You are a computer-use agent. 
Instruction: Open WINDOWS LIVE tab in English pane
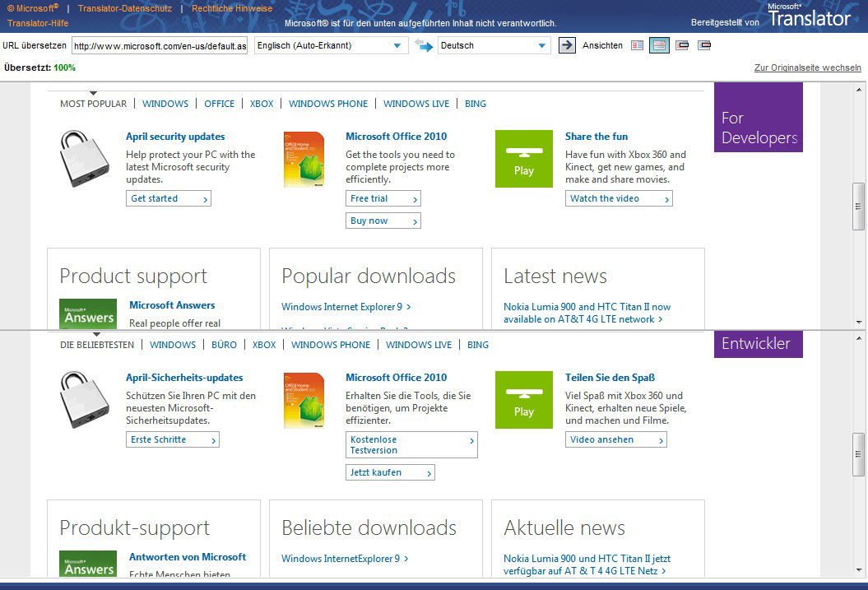pos(416,104)
